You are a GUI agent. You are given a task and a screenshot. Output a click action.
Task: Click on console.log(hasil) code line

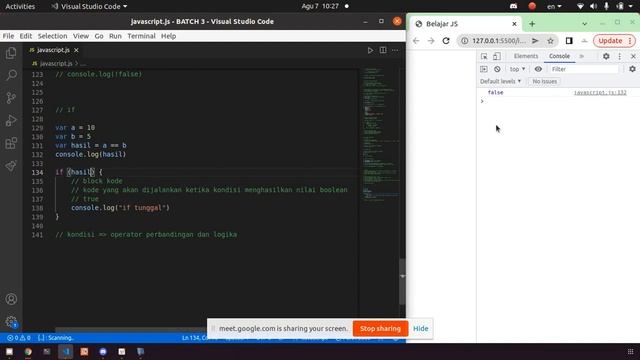coord(91,154)
